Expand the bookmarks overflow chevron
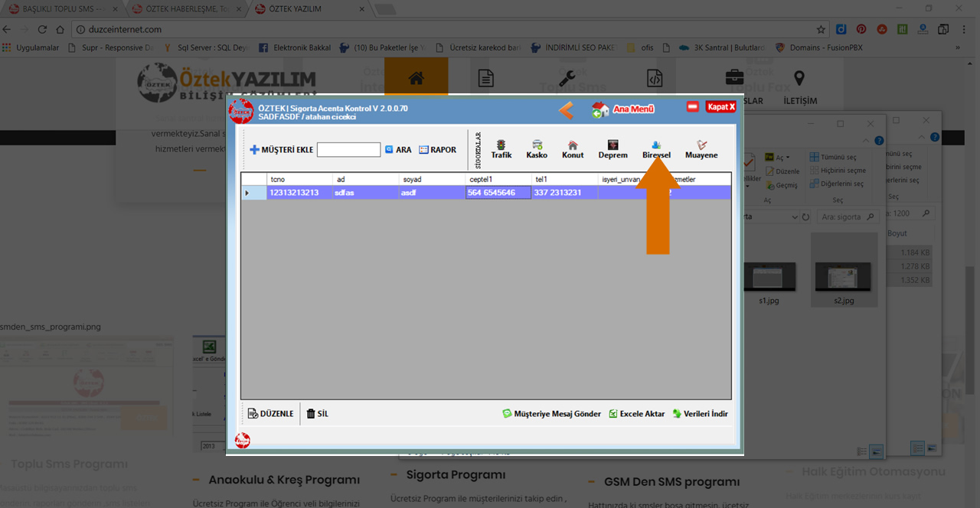Viewport: 980px width, 508px height. (x=957, y=47)
